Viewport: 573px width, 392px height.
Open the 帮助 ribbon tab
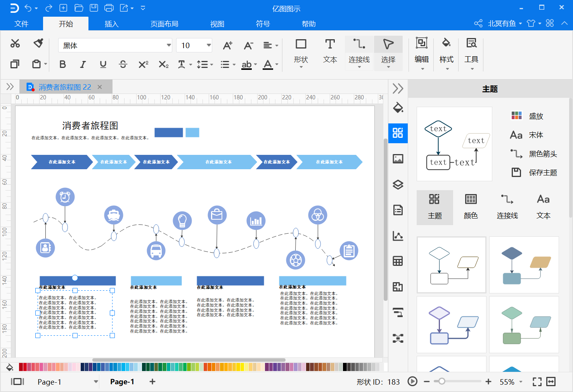[309, 24]
